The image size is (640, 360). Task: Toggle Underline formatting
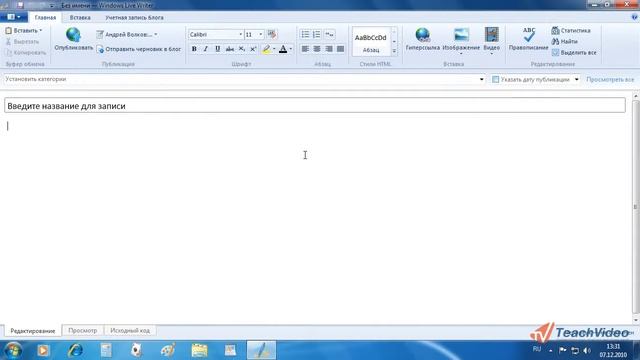(x=218, y=49)
